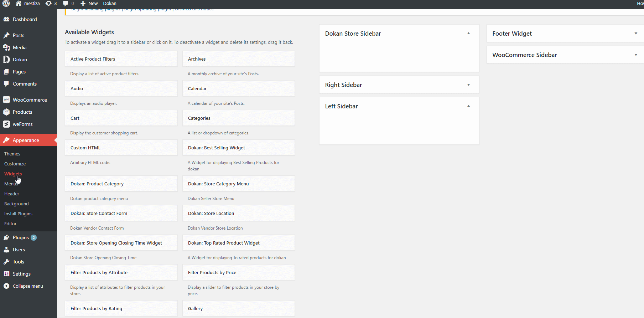
Task: Select the Active Product Filters widget
Action: [121, 59]
